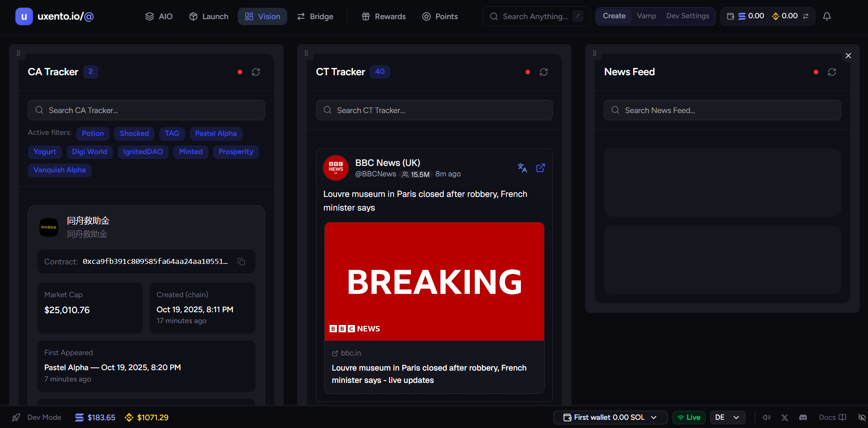Open Dev Settings
This screenshot has width=868, height=428.
pyautogui.click(x=687, y=16)
